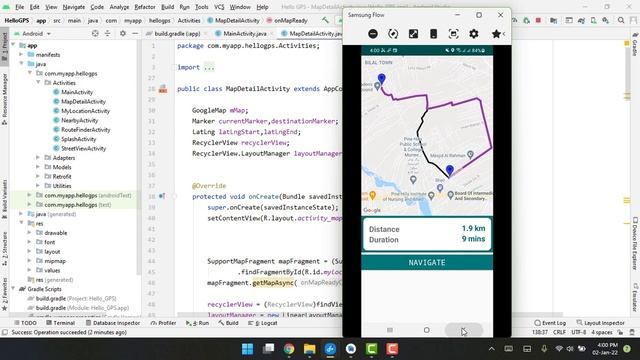Image resolution: width=640 pixels, height=360 pixels.
Task: Open Samsung Flow settings gear
Action: (x=473, y=34)
